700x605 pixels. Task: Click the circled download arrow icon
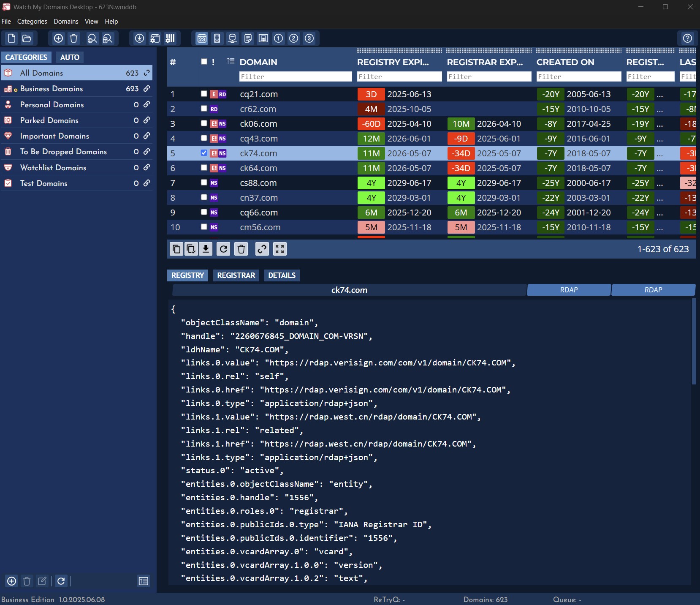pyautogui.click(x=139, y=38)
